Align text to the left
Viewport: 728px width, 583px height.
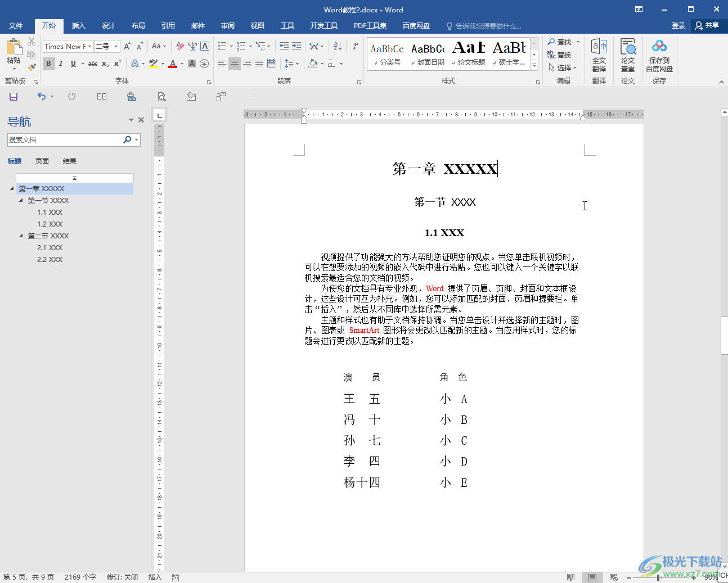click(222, 64)
